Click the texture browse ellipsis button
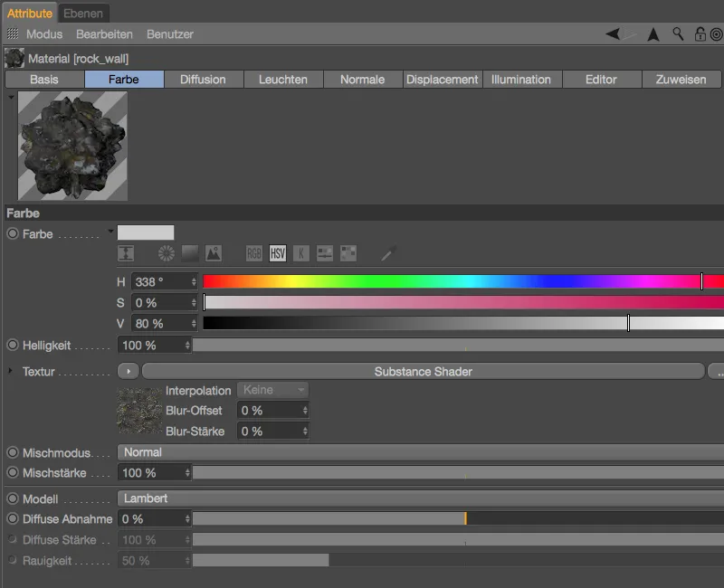The width and height of the screenshot is (724, 588). [716, 371]
